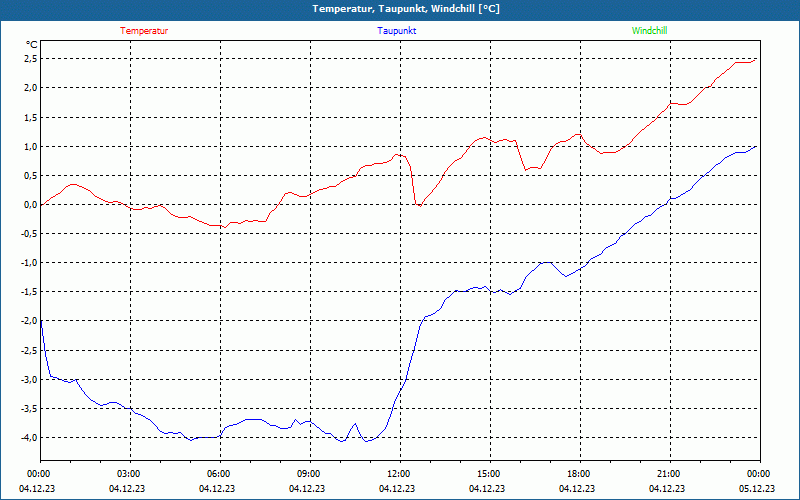Click the -1,5 y-axis value
Screen dimensions: 800x500
(x=30, y=292)
